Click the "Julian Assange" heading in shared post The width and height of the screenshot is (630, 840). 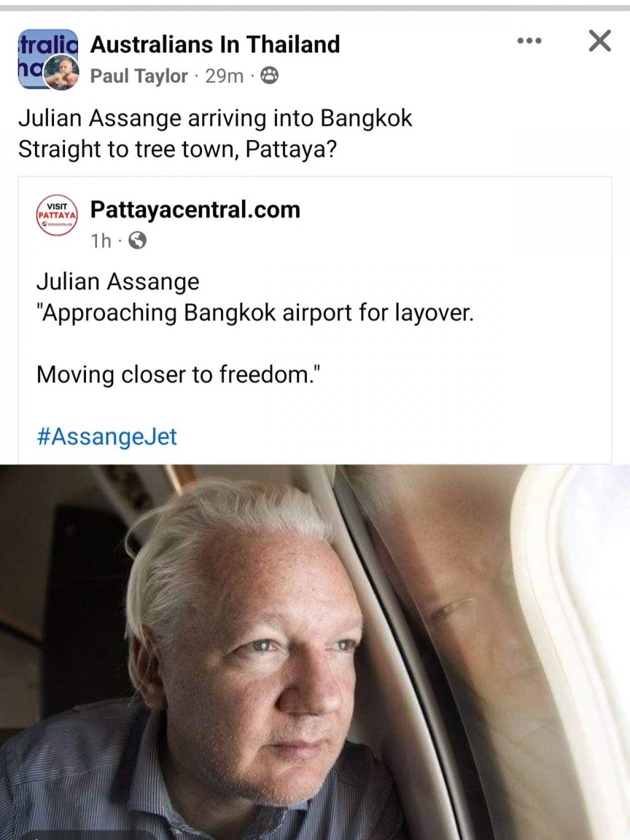click(x=118, y=281)
